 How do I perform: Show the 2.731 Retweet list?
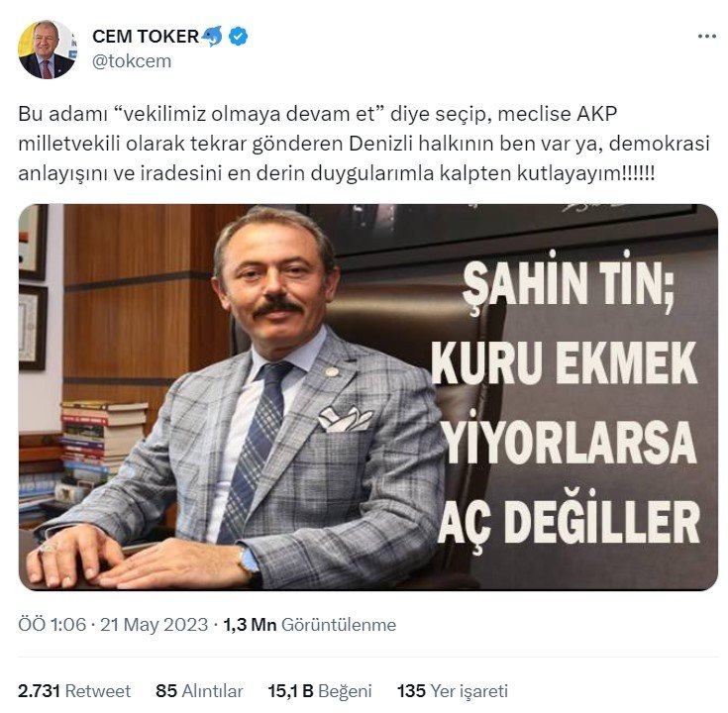tap(74, 691)
